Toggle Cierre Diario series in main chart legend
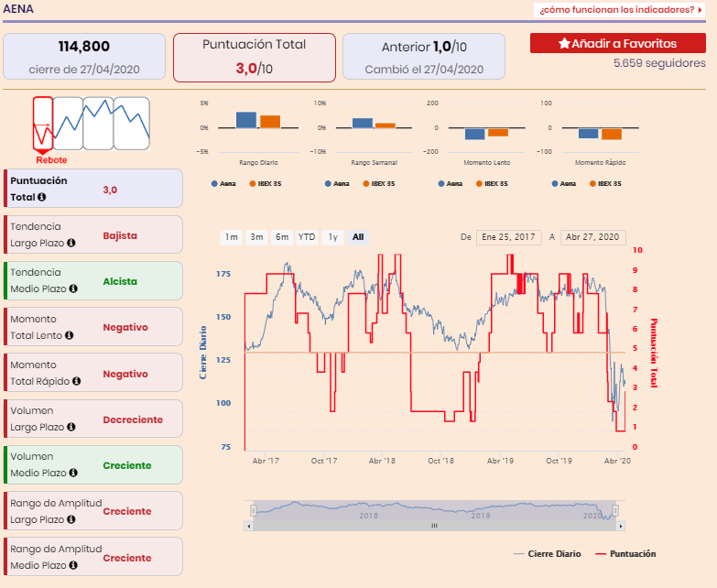 (547, 554)
